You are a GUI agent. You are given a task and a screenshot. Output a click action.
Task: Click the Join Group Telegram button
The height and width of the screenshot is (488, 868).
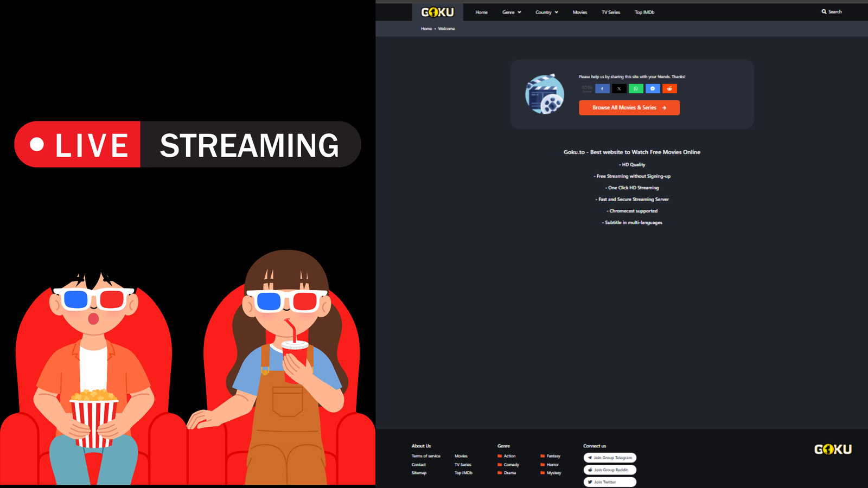tap(610, 458)
